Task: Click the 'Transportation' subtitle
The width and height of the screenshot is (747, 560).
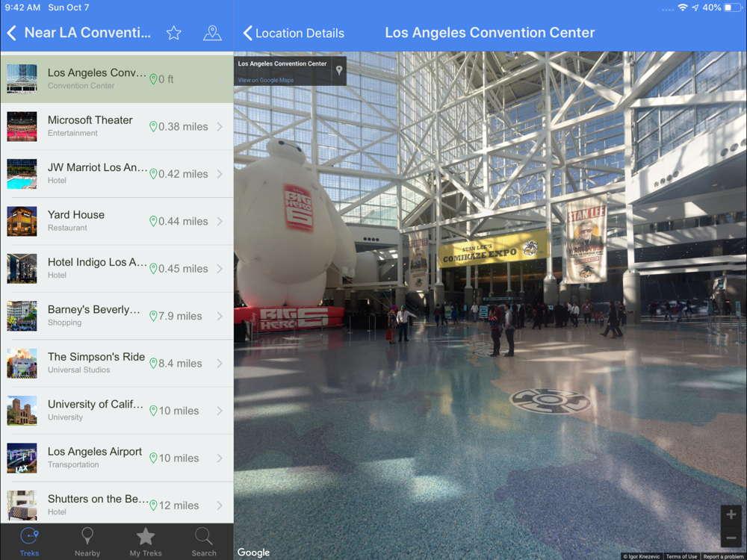Action: (73, 464)
